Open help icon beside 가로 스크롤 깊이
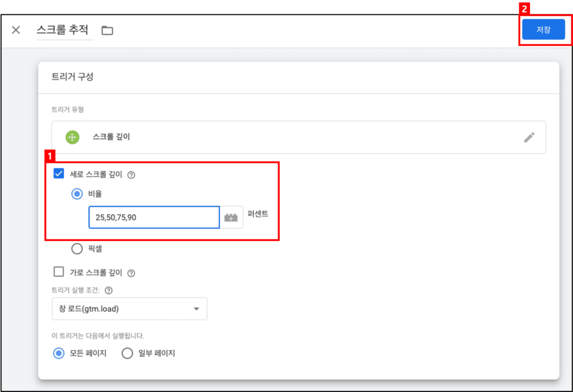The width and height of the screenshot is (573, 392). tap(131, 273)
